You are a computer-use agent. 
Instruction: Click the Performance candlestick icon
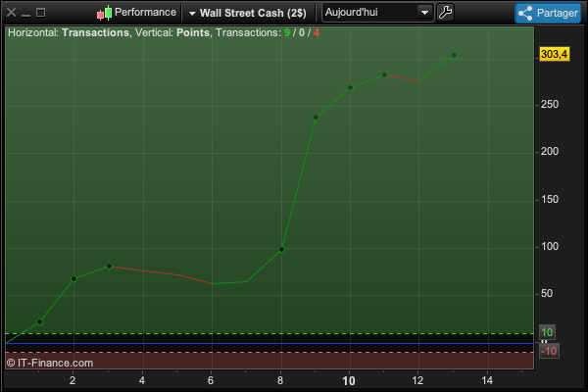tap(104, 13)
